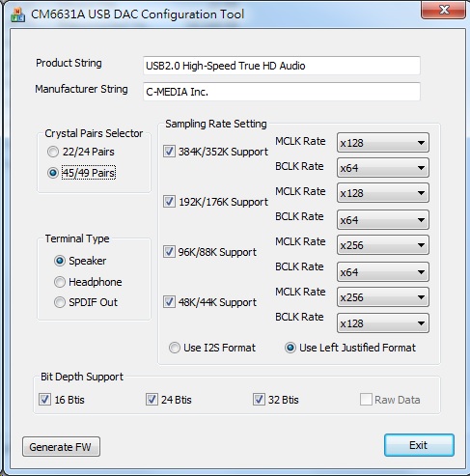Click into the Product String field
Image resolution: width=470 pixels, height=476 pixels.
282,66
